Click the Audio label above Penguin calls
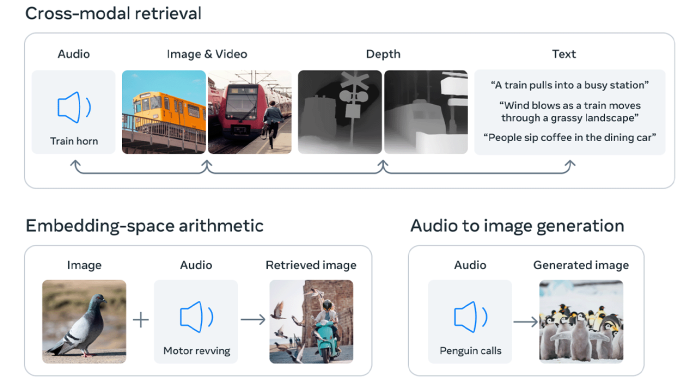 pyautogui.click(x=470, y=265)
